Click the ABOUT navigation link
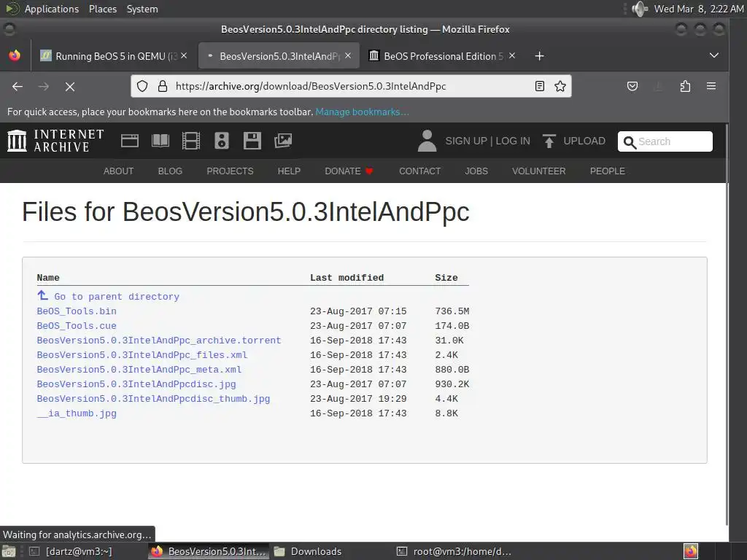Image resolution: width=747 pixels, height=560 pixels. (119, 171)
